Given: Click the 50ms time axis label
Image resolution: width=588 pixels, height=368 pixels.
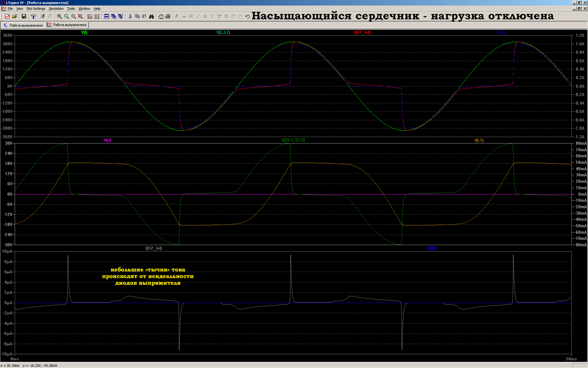Looking at the screenshot, I should [x=571, y=359].
